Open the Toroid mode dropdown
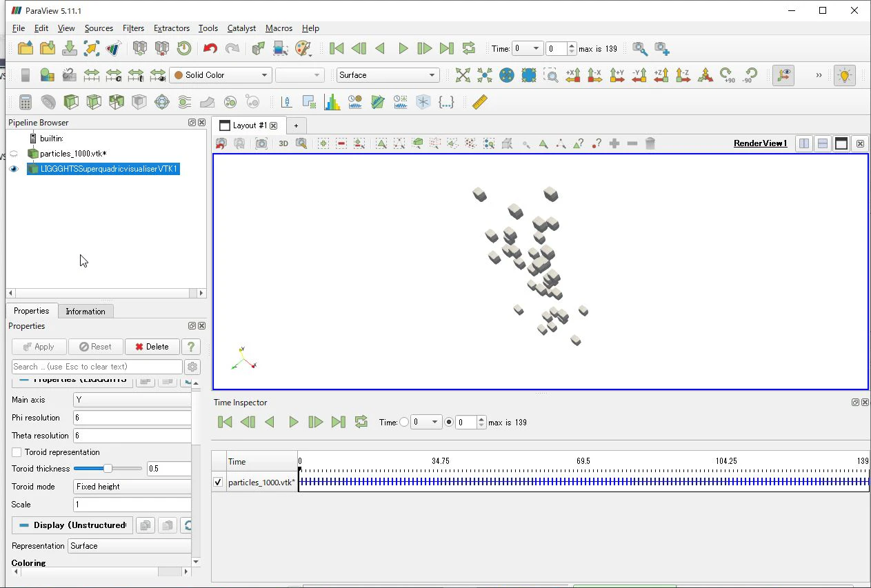Screen dimensions: 871x588 pos(132,487)
